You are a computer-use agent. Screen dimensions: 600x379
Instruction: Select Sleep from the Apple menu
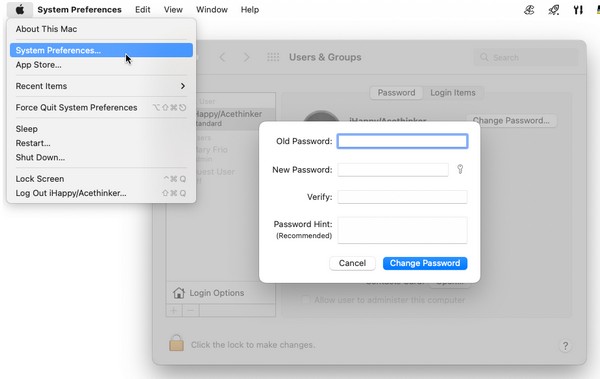101,129
